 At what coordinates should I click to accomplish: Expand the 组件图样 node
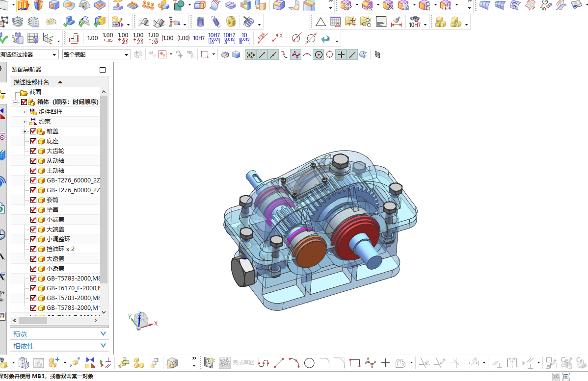(25, 112)
